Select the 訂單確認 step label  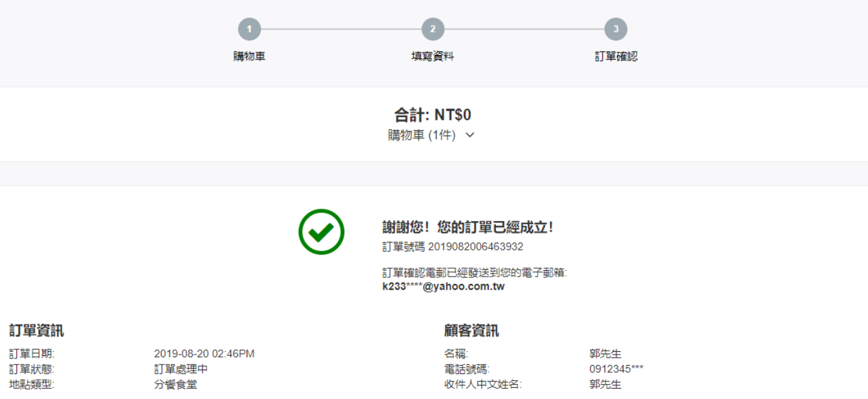616,56
